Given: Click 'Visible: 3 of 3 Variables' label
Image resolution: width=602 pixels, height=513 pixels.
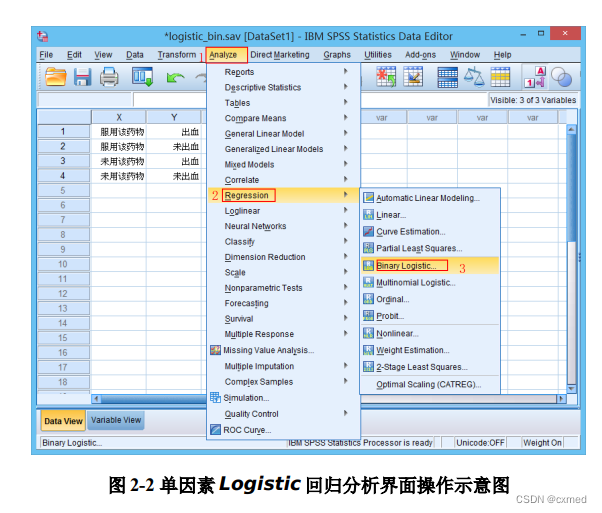Looking at the screenshot, I should 533,100.
